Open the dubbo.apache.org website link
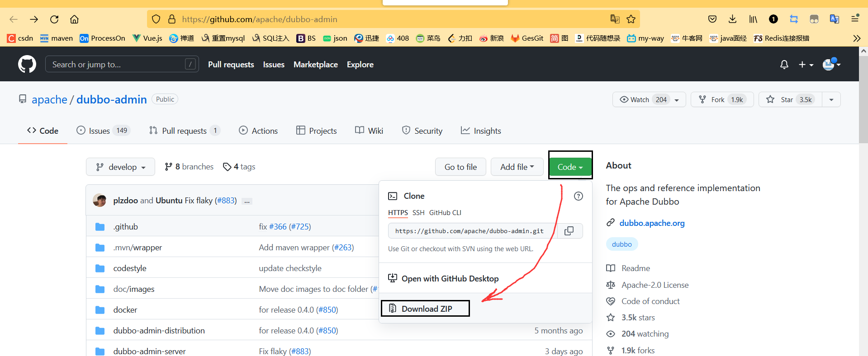The width and height of the screenshot is (868, 356). tap(652, 223)
